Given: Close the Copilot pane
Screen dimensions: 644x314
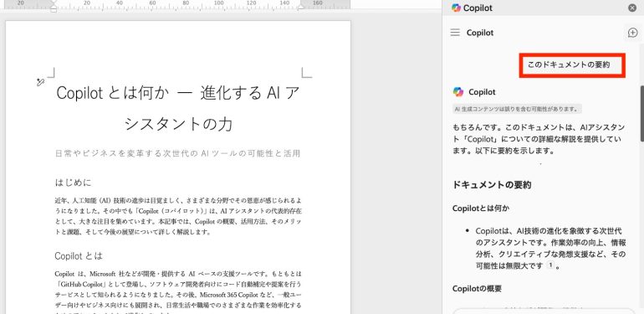Looking at the screenshot, I should [632, 8].
